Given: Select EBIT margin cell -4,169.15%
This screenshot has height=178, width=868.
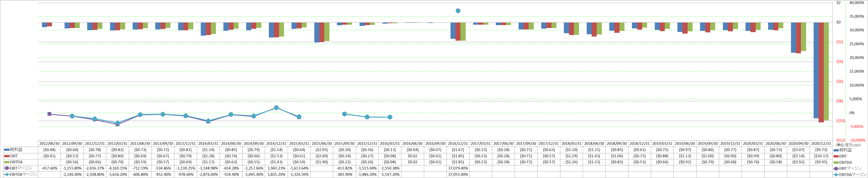Looking at the screenshot, I should (118, 168).
